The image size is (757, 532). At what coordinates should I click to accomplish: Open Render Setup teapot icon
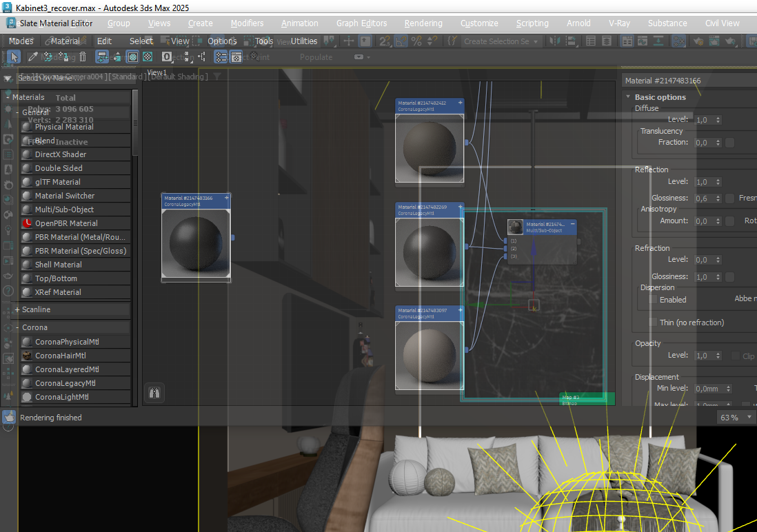pos(698,41)
